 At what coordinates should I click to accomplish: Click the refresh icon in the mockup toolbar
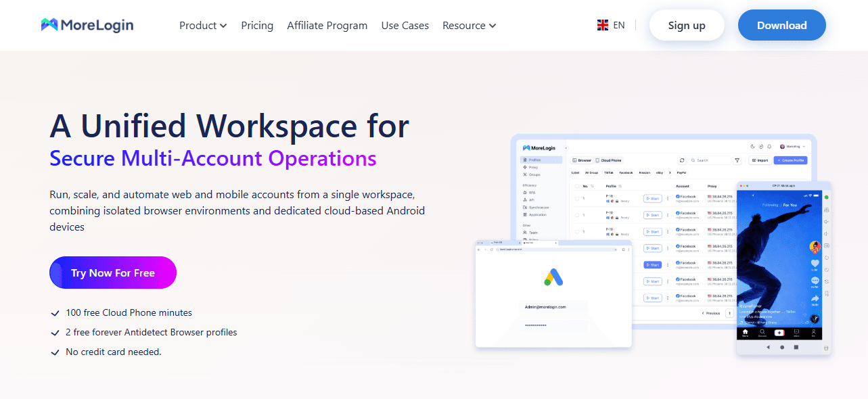682,160
